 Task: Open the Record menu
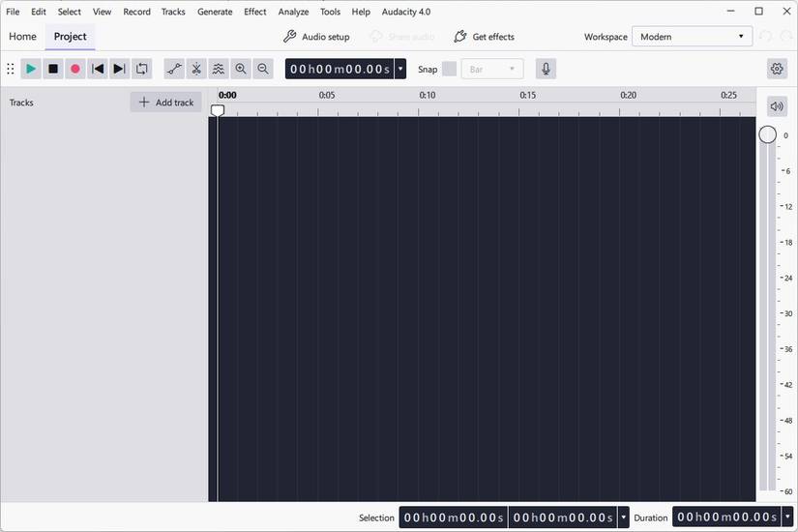pos(137,12)
